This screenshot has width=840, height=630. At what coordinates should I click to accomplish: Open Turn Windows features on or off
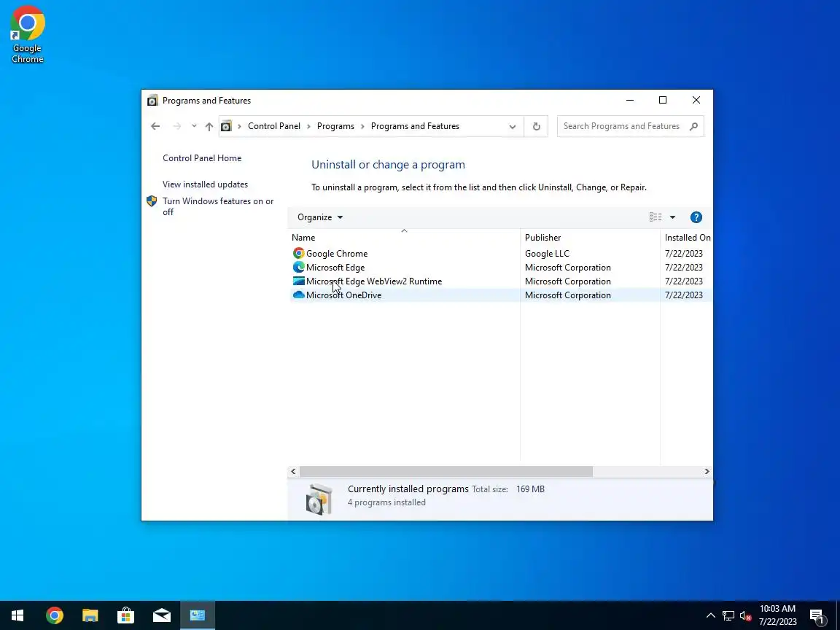218,206
